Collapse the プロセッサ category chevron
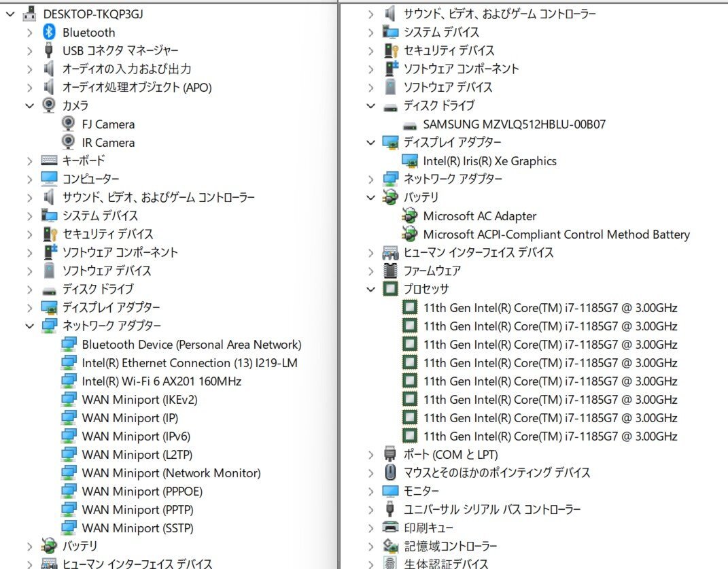 point(371,289)
